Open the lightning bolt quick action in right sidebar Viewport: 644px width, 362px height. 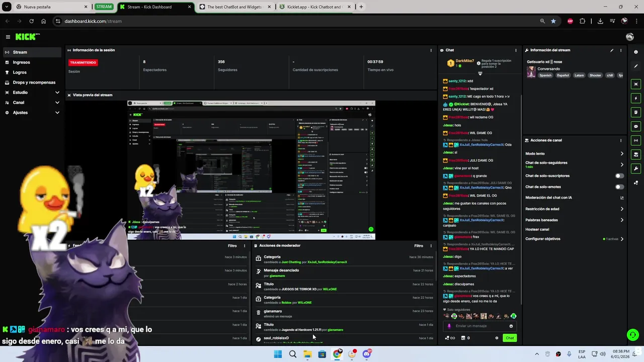click(636, 98)
